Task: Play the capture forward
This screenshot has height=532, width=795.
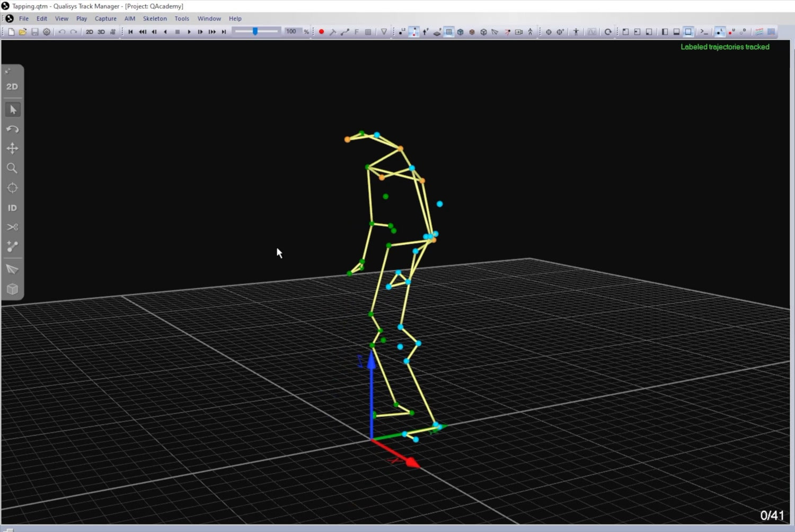Action: click(x=189, y=32)
